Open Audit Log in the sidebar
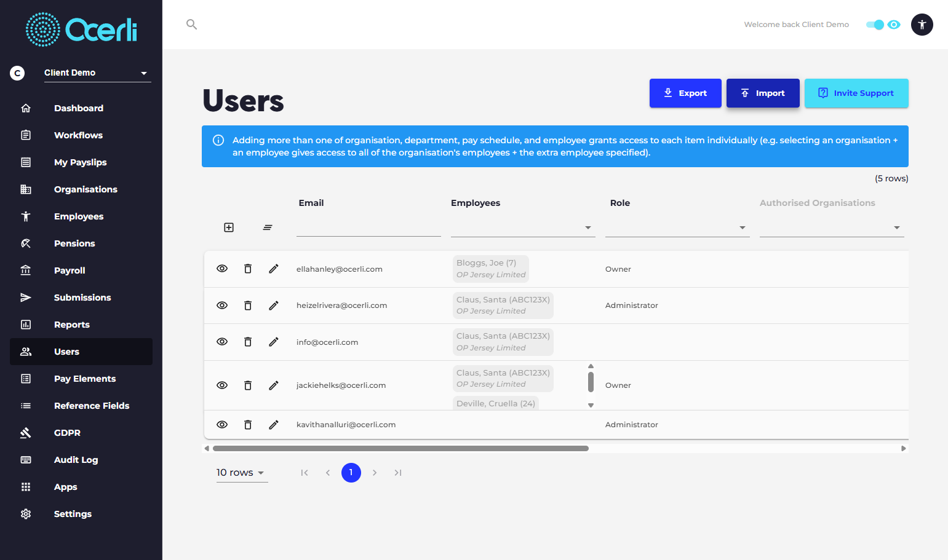948x560 pixels. tap(81, 460)
